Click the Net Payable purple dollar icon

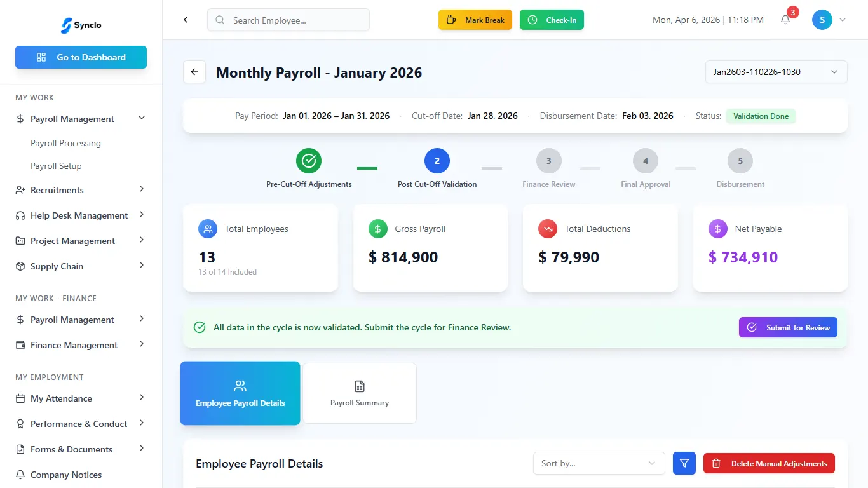[717, 229]
